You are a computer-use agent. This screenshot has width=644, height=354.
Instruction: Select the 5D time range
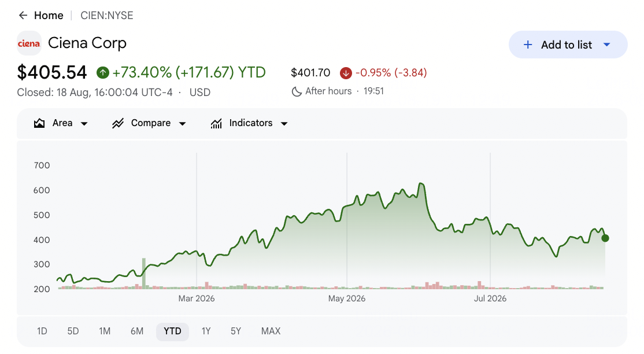point(73,331)
